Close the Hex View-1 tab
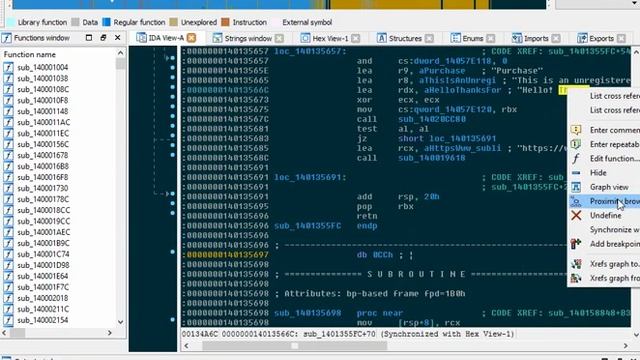The height and width of the screenshot is (360, 640). click(x=356, y=38)
